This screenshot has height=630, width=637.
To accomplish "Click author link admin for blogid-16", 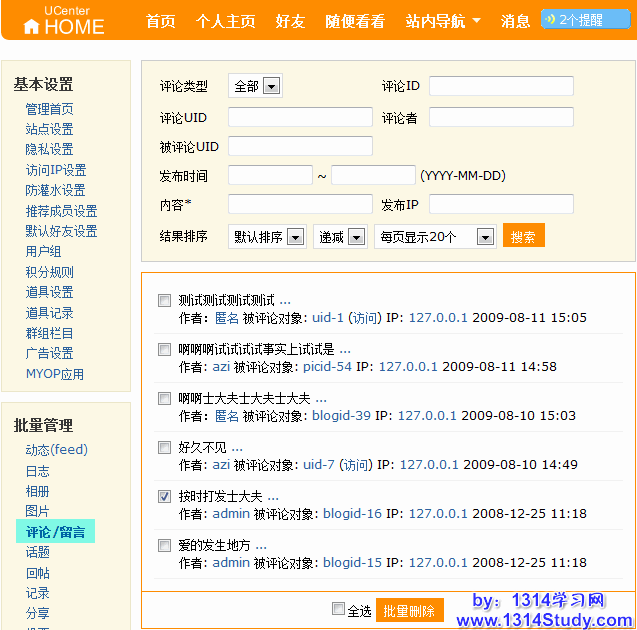I will click(231, 514).
